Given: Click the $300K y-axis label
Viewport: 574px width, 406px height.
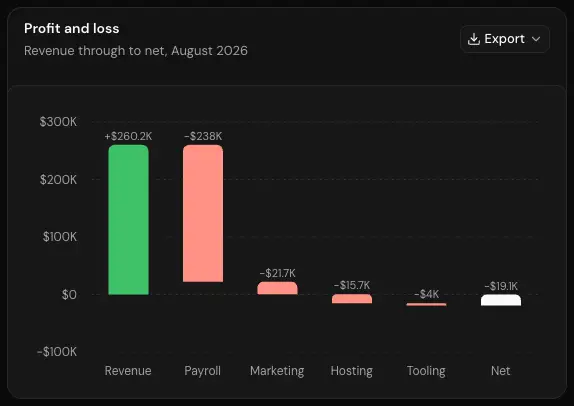Looking at the screenshot, I should tap(58, 122).
